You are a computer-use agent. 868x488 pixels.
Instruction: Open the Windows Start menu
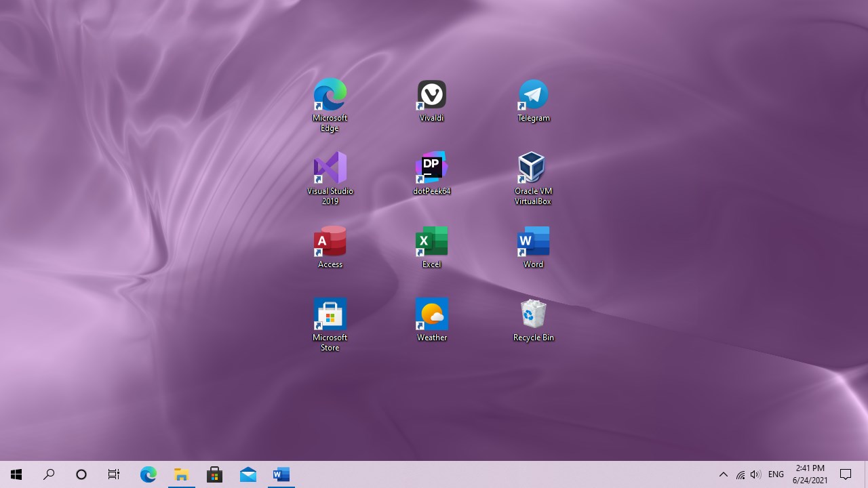tap(16, 474)
